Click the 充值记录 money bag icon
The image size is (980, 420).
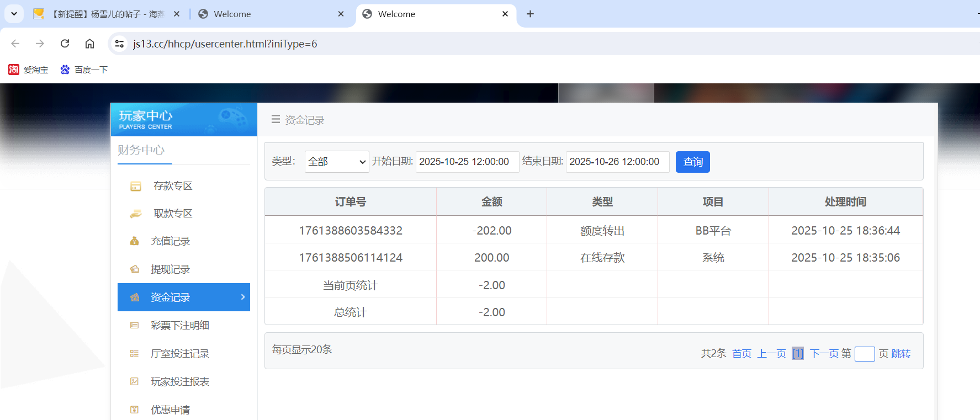click(134, 241)
